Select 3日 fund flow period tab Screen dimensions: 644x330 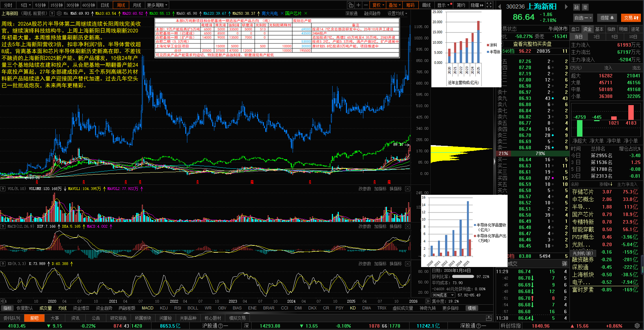tap(596, 37)
